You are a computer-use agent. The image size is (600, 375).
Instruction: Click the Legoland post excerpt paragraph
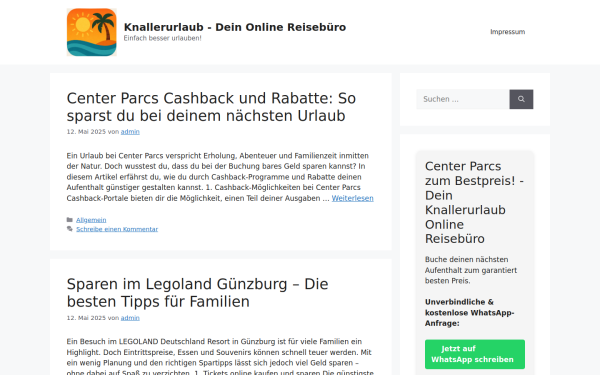[x=219, y=357]
